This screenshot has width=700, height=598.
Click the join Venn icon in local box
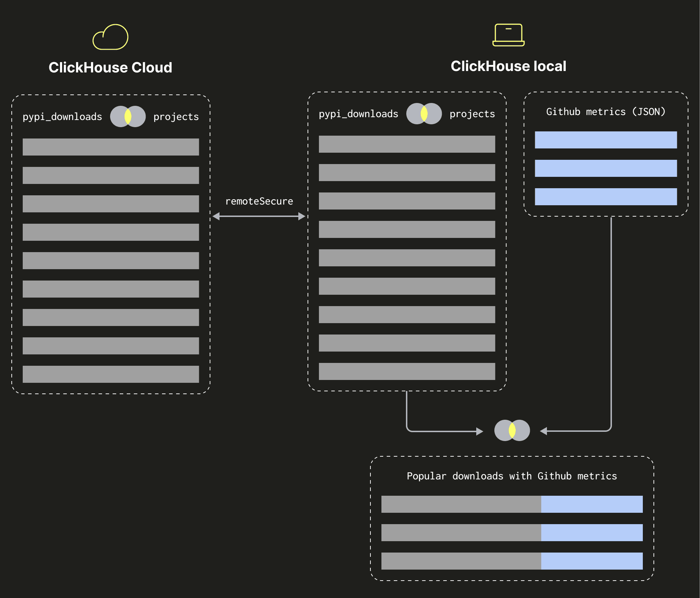[x=424, y=114]
